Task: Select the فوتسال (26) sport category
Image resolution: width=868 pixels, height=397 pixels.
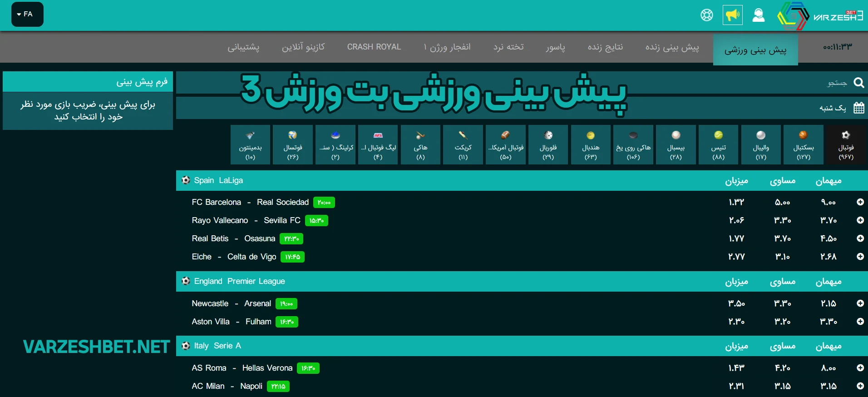Action: pos(293,144)
